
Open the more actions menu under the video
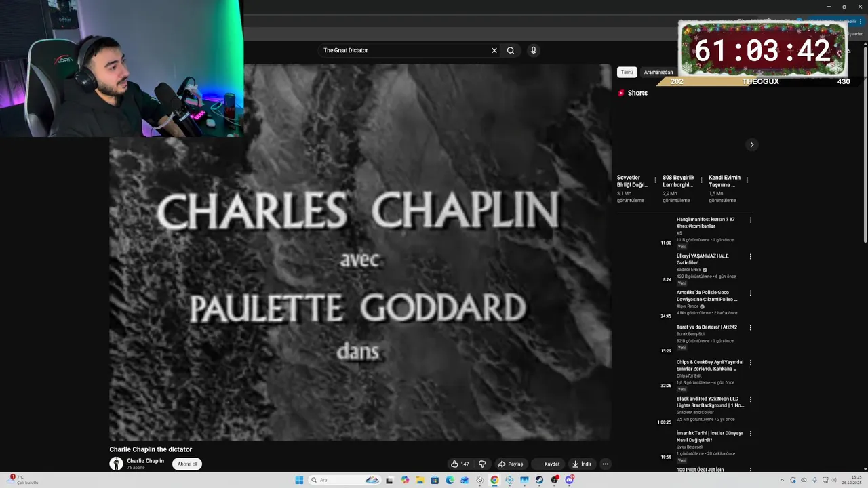[x=606, y=464]
